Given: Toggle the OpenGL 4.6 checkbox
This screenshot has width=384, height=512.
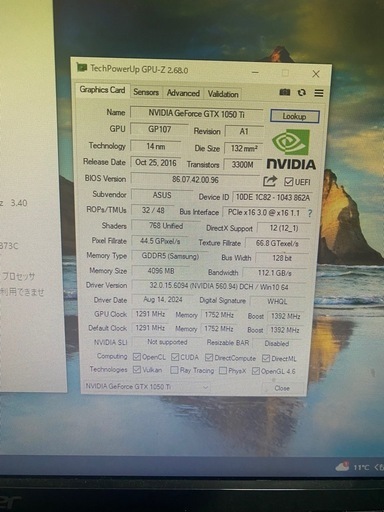Looking at the screenshot, I should (x=255, y=371).
